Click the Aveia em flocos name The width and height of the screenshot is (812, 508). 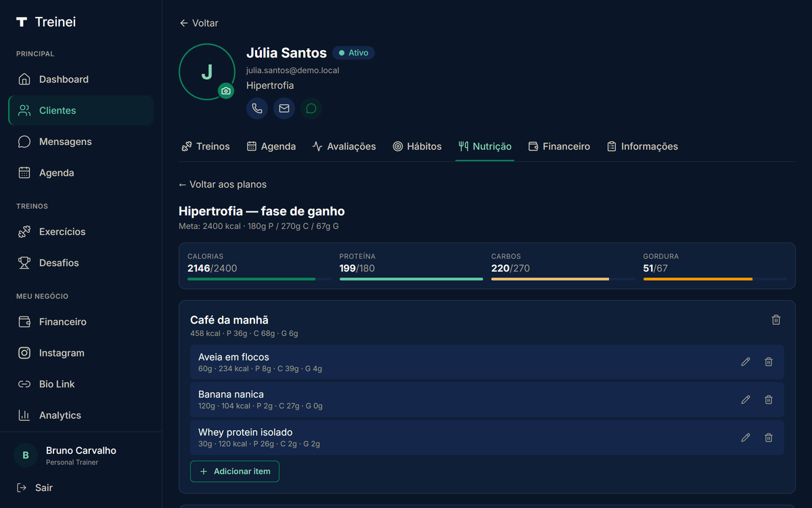tap(233, 357)
